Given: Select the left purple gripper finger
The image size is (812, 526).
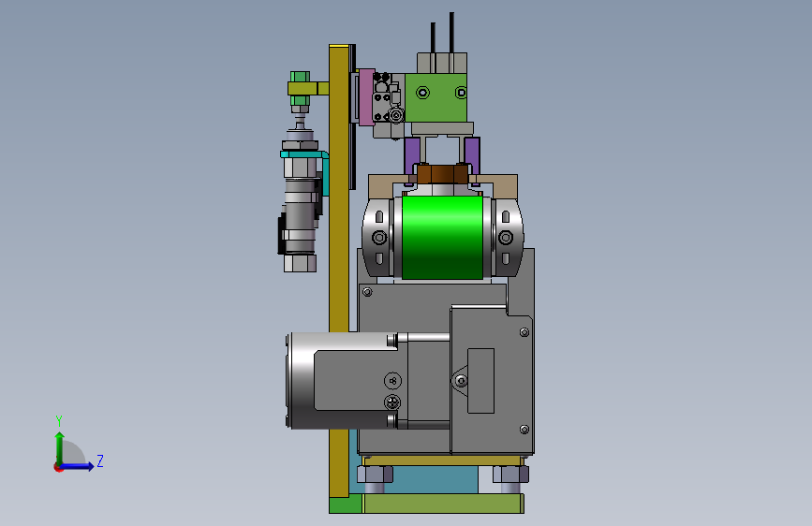Looking at the screenshot, I should pos(412,155).
